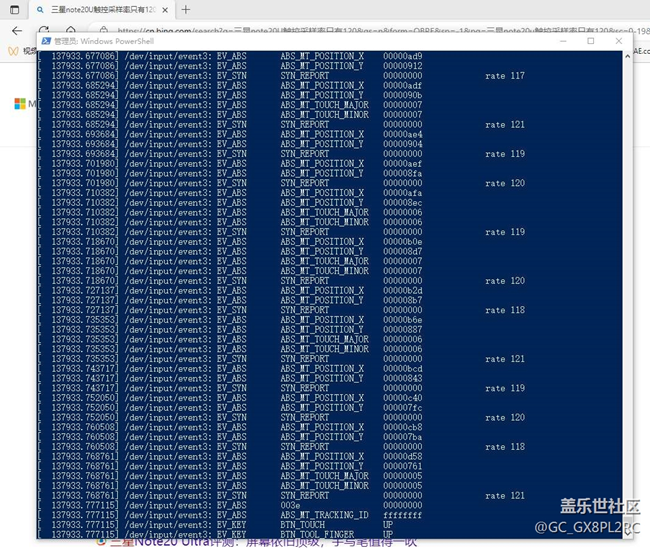Focus the cn.bing.com address bar
Screen dimensions: 650x548
pos(300,31)
